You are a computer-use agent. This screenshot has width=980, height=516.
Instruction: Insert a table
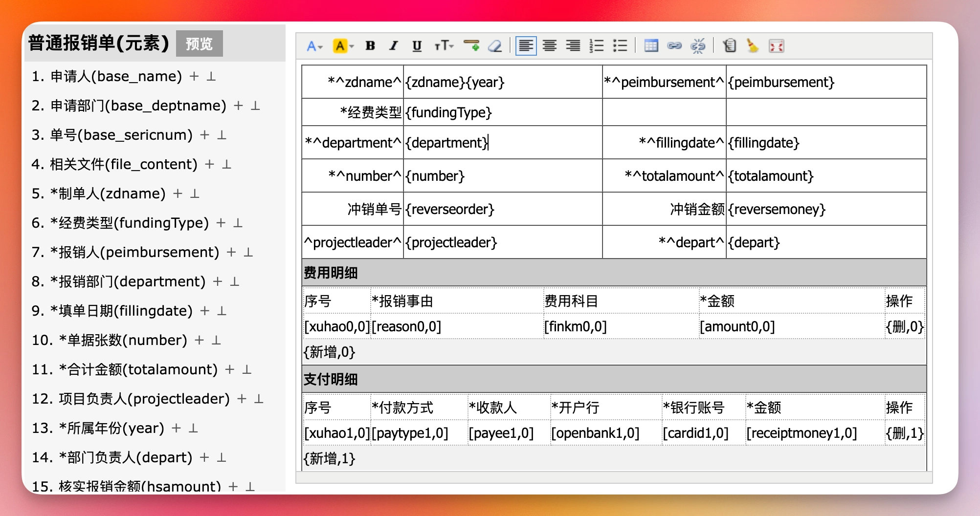click(x=651, y=46)
